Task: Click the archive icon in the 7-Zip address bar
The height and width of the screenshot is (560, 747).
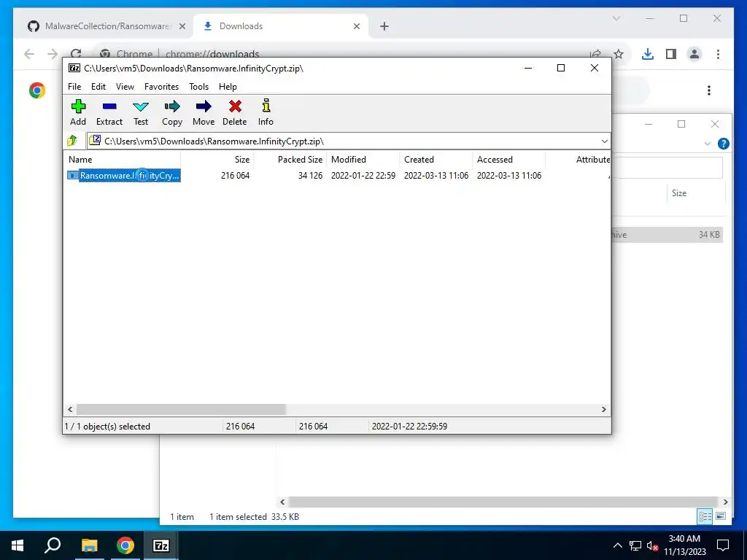Action: 96,141
